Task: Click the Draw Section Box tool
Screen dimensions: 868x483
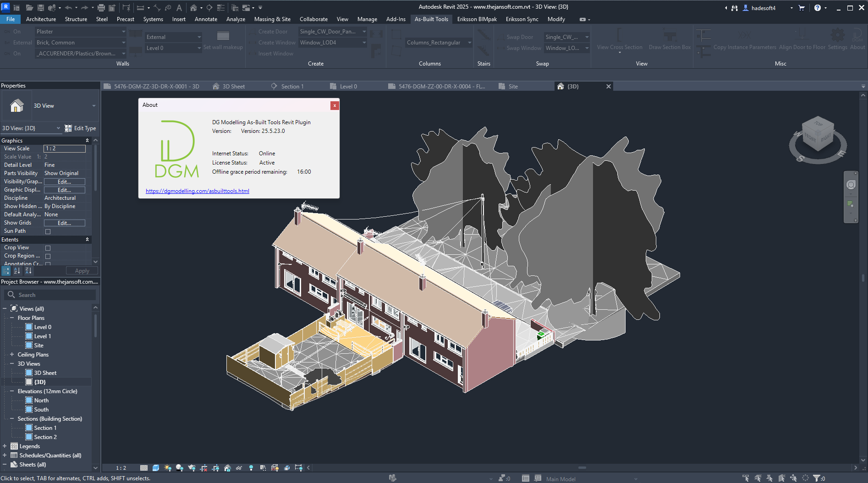Action: tap(670, 38)
